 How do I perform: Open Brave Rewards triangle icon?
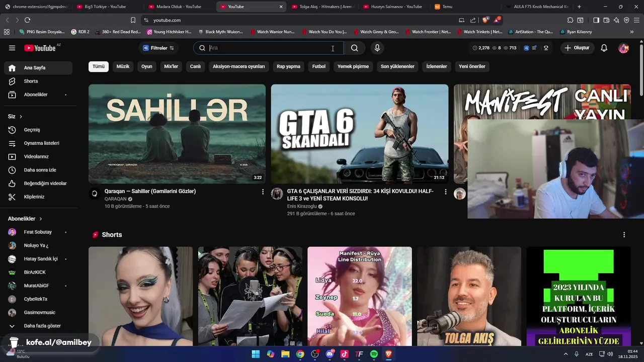click(x=496, y=20)
